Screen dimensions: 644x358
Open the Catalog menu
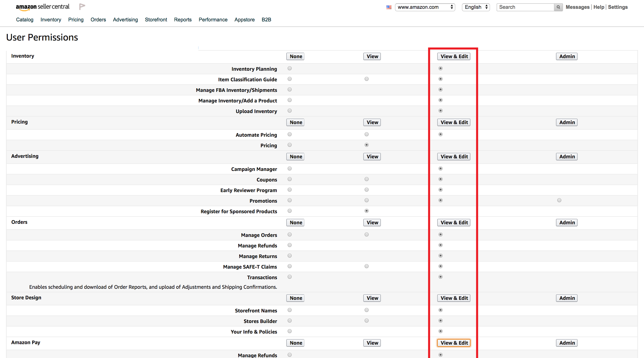25,20
